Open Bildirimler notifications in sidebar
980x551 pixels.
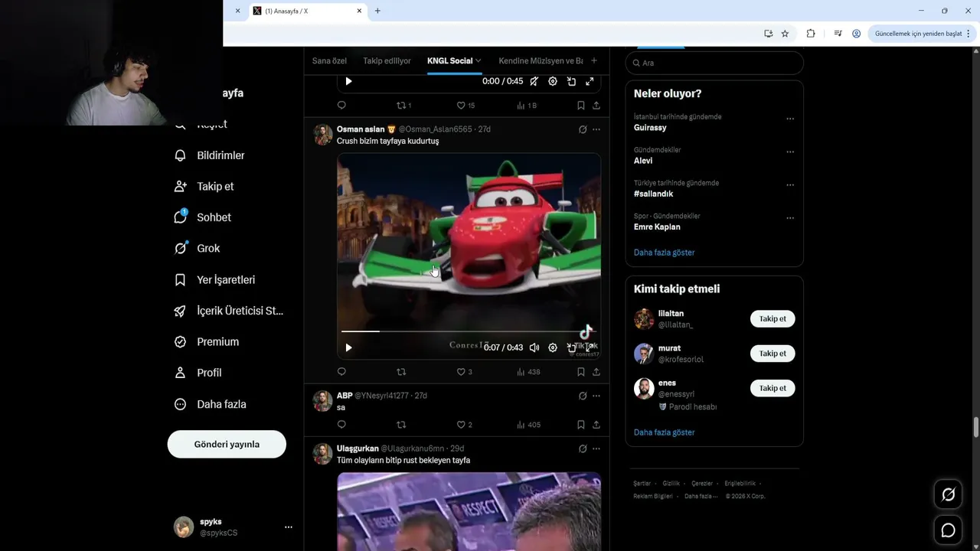(x=210, y=155)
